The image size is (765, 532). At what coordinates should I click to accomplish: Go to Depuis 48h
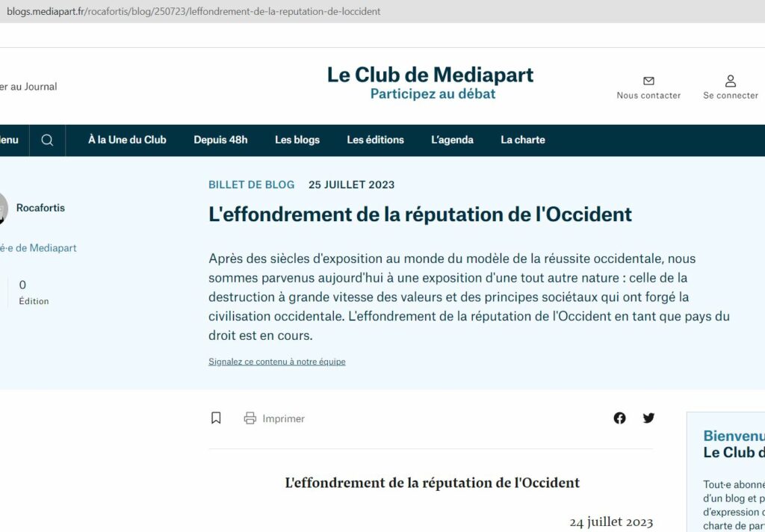click(x=220, y=140)
